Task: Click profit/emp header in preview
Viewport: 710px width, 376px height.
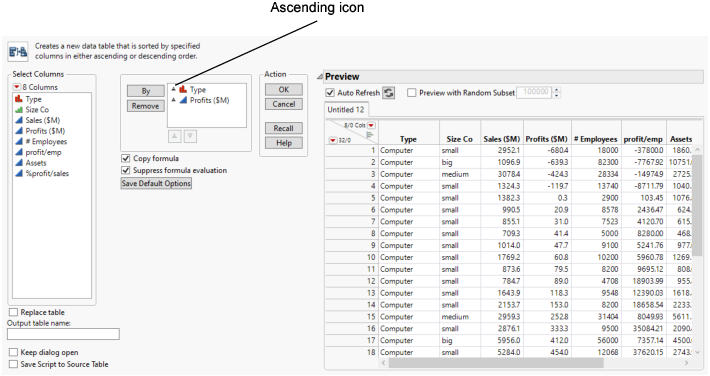Action: pyautogui.click(x=643, y=140)
